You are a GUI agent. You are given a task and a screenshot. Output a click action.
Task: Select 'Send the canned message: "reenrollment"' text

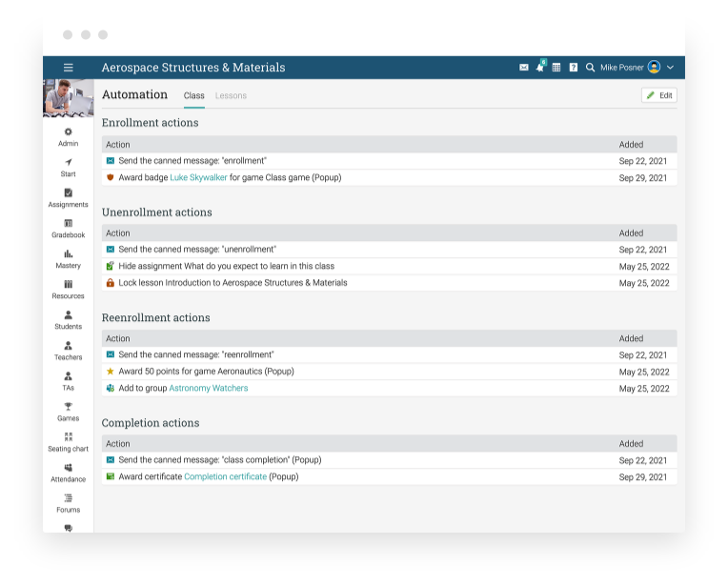pyautogui.click(x=196, y=354)
